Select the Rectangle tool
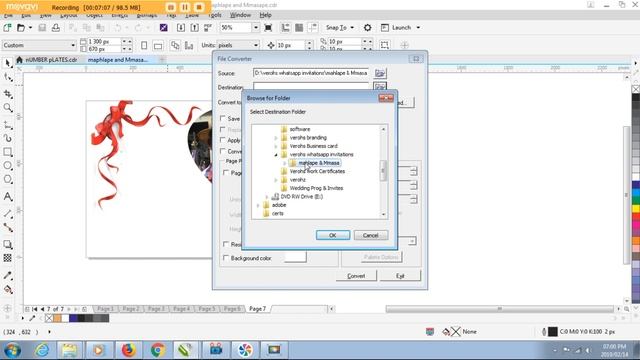 (8, 152)
